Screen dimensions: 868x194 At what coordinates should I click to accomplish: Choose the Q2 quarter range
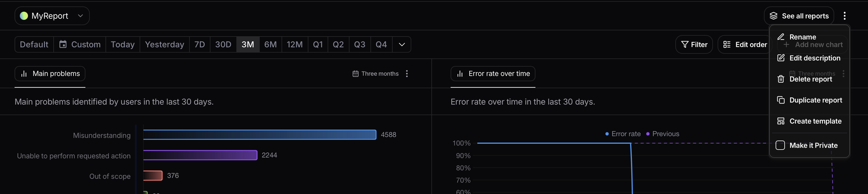(x=338, y=44)
